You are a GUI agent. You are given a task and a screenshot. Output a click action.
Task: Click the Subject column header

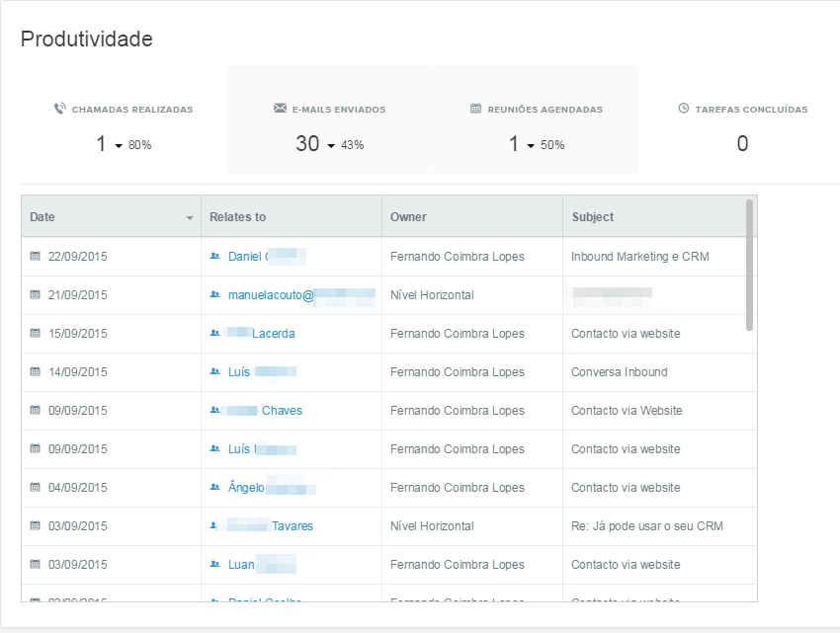point(592,216)
